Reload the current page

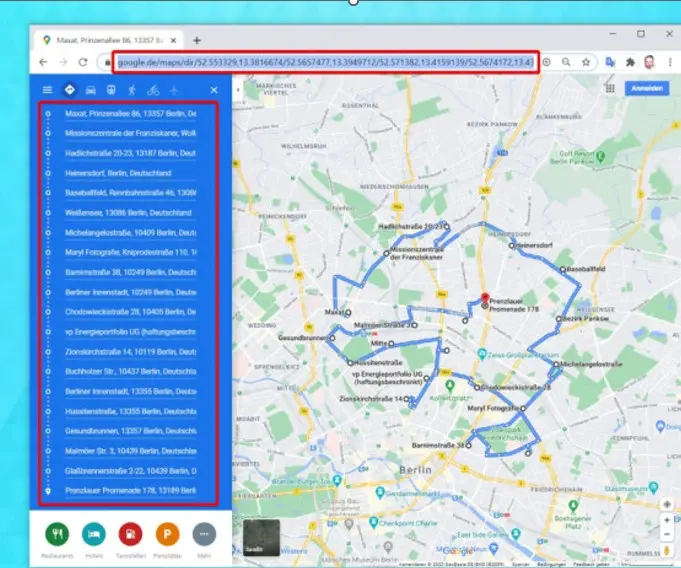click(83, 62)
